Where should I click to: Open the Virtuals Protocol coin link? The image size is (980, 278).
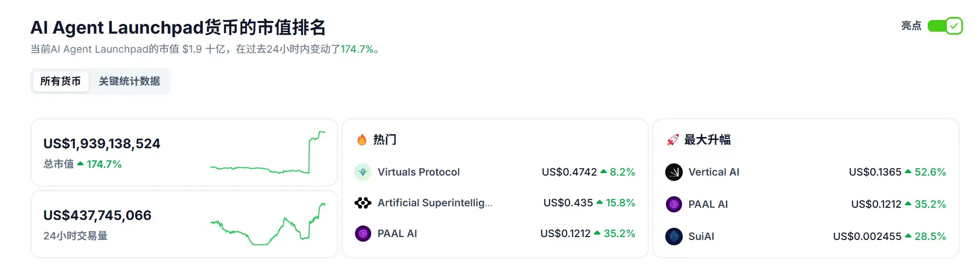(418, 172)
